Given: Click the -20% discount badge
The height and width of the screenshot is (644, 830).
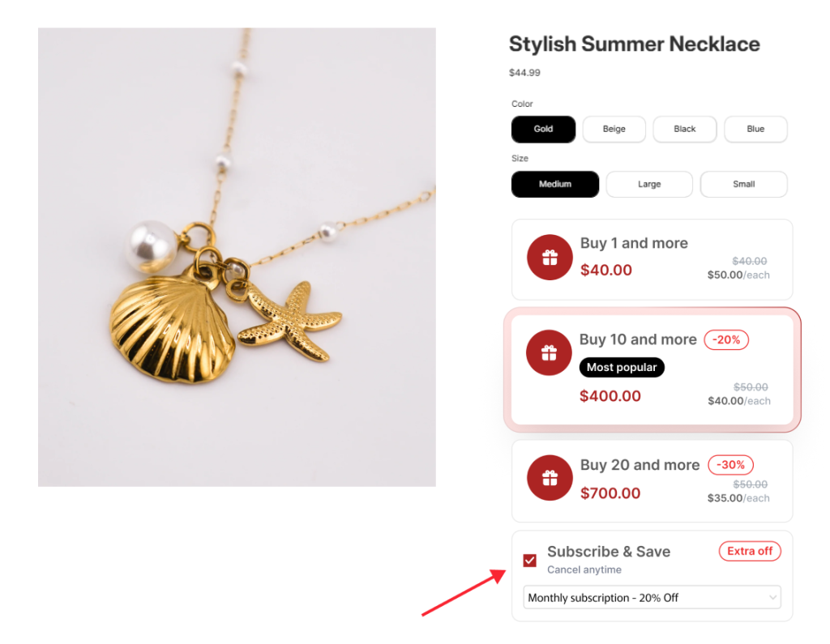Looking at the screenshot, I should [x=726, y=340].
